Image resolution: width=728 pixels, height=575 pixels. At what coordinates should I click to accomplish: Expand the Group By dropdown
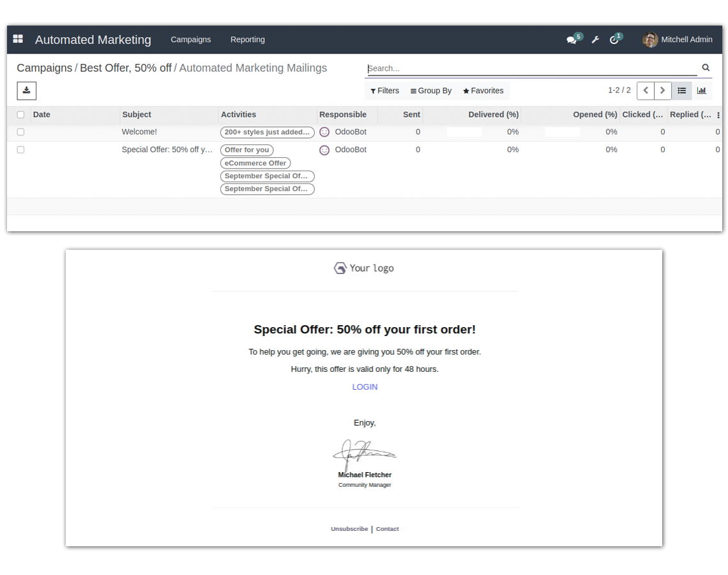(x=431, y=91)
